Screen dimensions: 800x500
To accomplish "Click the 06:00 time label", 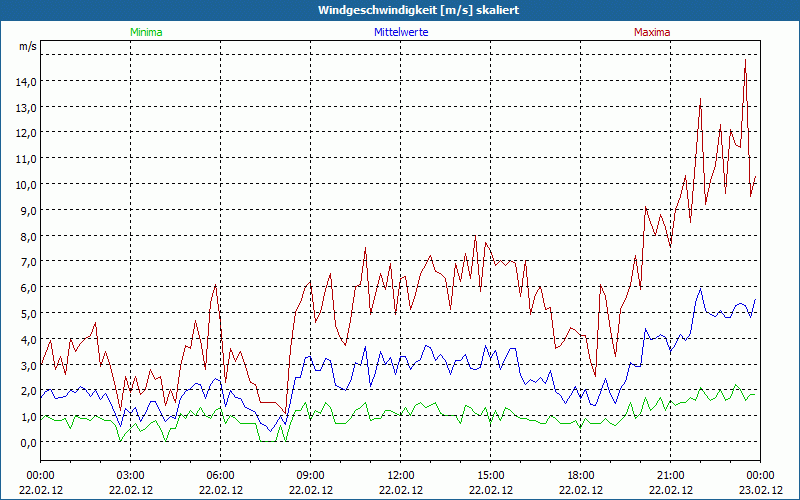I will (x=220, y=476).
